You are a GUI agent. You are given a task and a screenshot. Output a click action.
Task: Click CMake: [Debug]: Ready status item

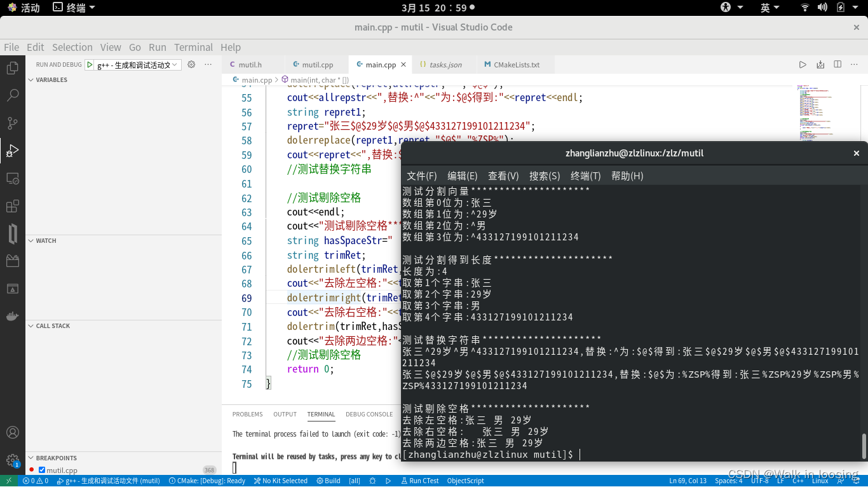(x=207, y=481)
